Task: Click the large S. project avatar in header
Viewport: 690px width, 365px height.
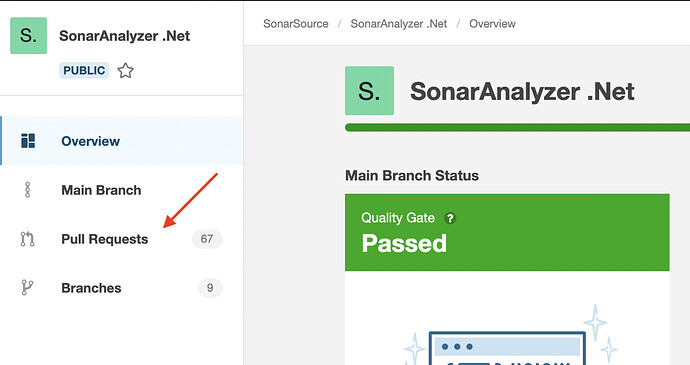Action: (x=369, y=91)
